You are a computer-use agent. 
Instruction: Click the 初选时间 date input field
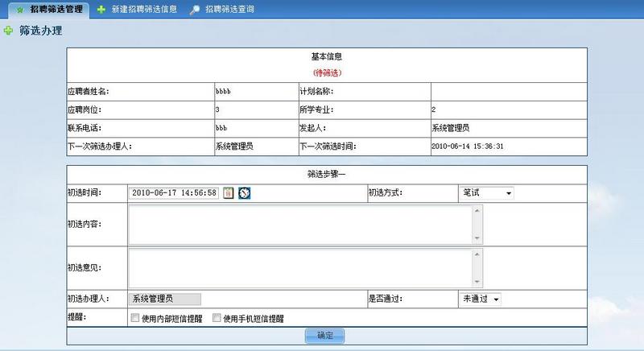click(x=174, y=192)
